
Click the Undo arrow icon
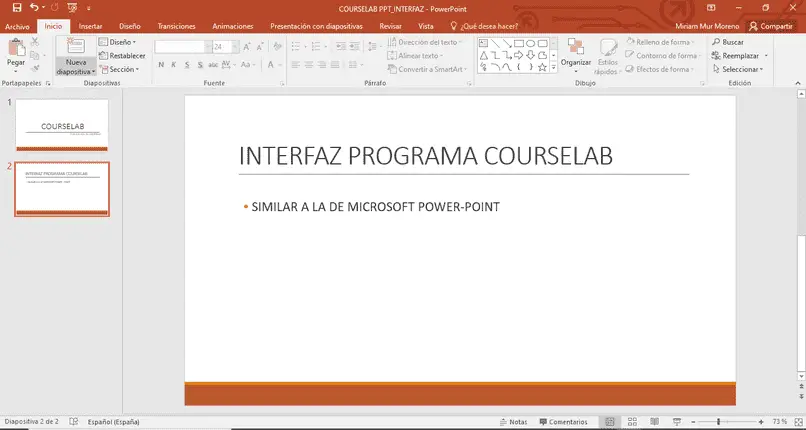[34, 8]
